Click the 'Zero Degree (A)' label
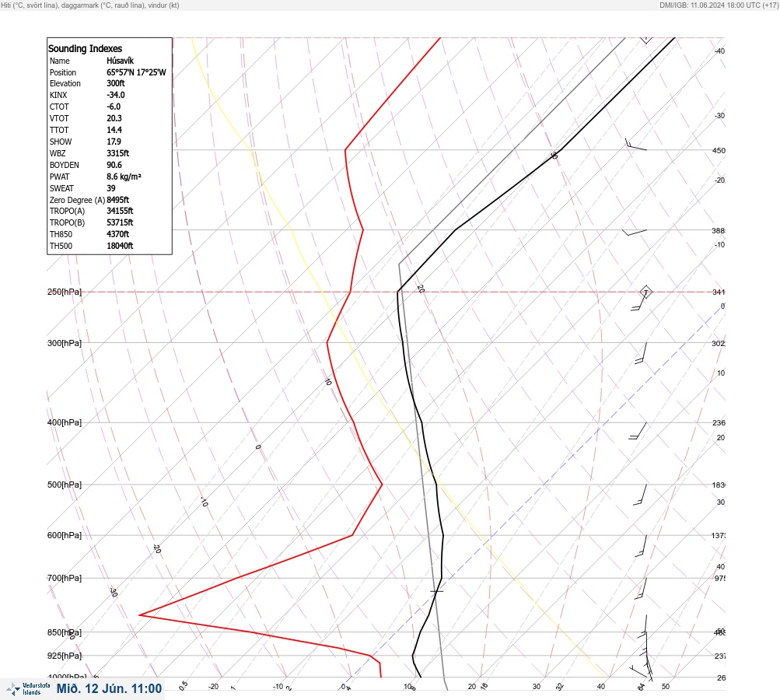The image size is (780, 700). point(77,200)
